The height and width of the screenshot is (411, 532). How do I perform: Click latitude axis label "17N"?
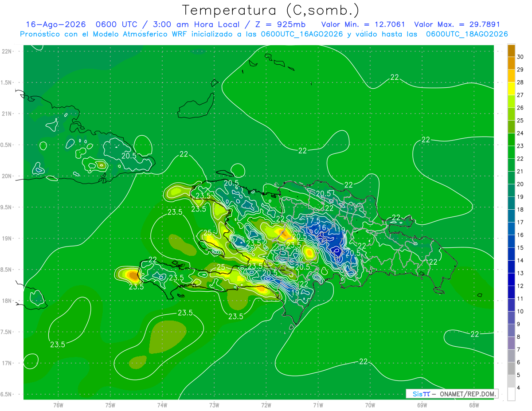click(x=7, y=363)
